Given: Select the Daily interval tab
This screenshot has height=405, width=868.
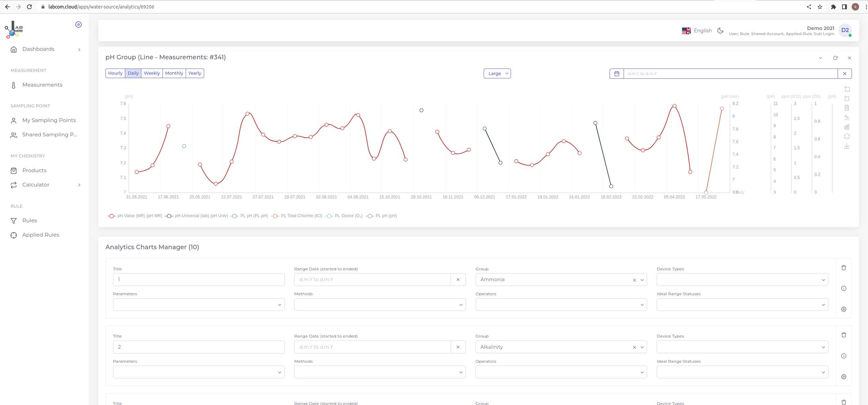Looking at the screenshot, I should [133, 73].
